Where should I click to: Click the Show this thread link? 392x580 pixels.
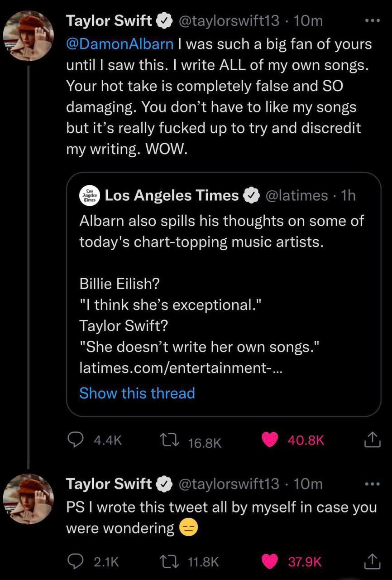pos(137,393)
